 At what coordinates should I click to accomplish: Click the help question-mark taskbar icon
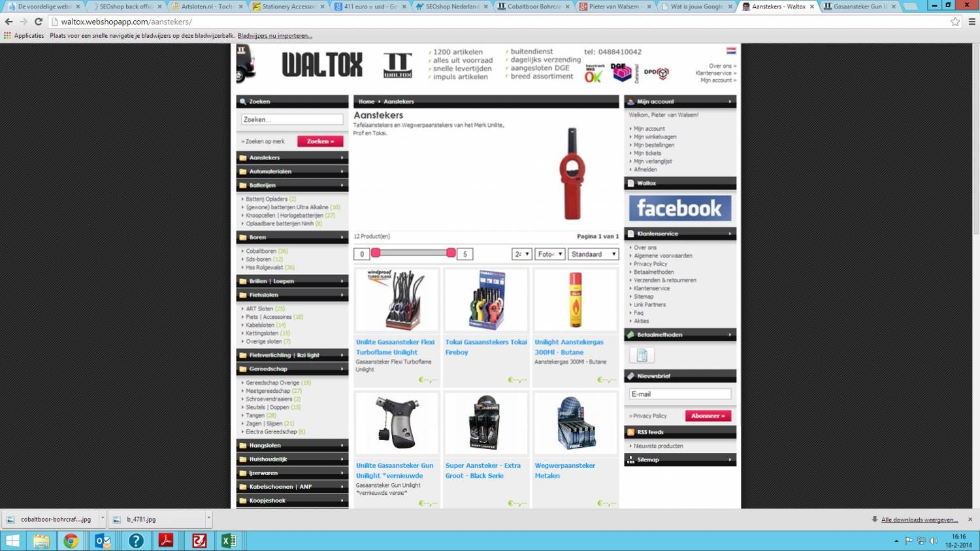135,541
